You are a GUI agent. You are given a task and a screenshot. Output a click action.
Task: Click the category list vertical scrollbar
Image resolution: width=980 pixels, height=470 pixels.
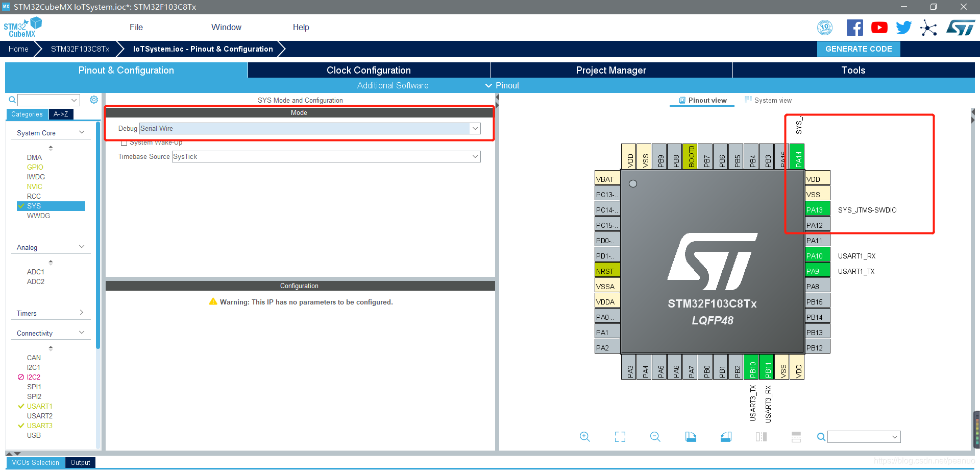point(97,235)
